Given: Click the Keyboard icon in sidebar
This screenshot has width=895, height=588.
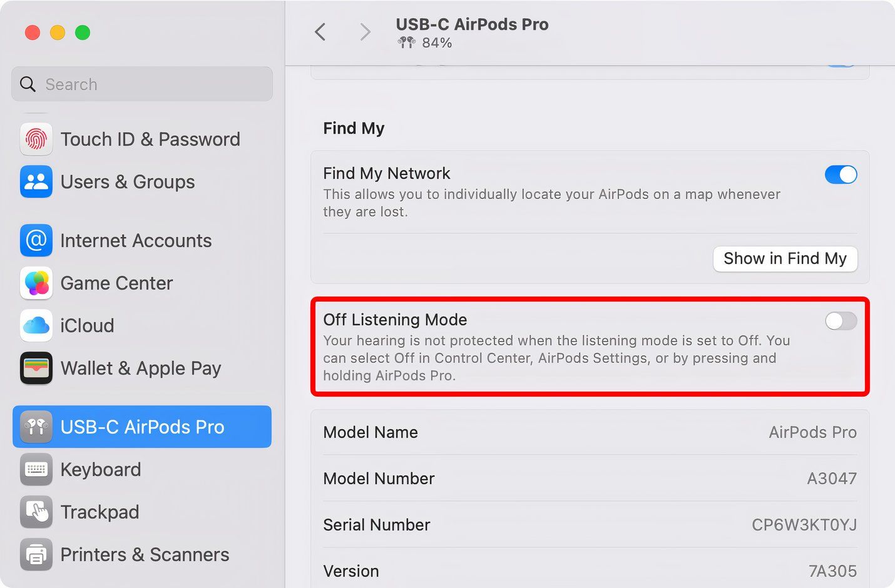Looking at the screenshot, I should coord(36,469).
